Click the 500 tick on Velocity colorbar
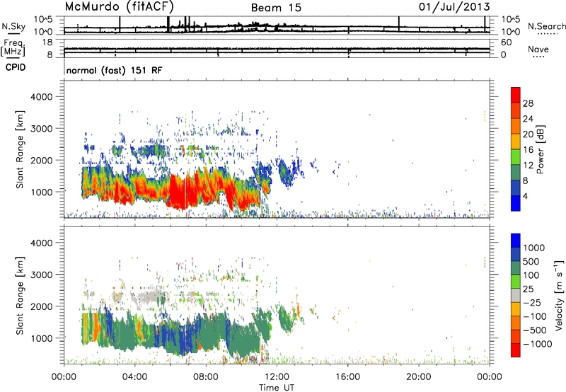This screenshot has width=566, height=392. point(531,261)
